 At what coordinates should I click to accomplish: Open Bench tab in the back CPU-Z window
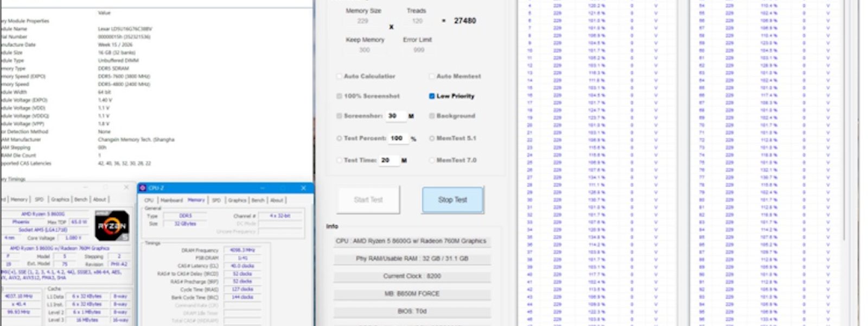[x=81, y=199]
